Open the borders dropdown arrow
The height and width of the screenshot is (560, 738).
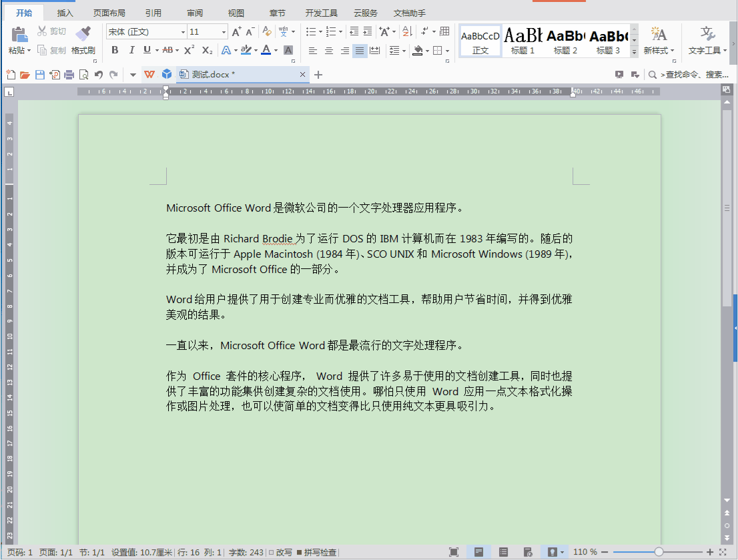[447, 51]
